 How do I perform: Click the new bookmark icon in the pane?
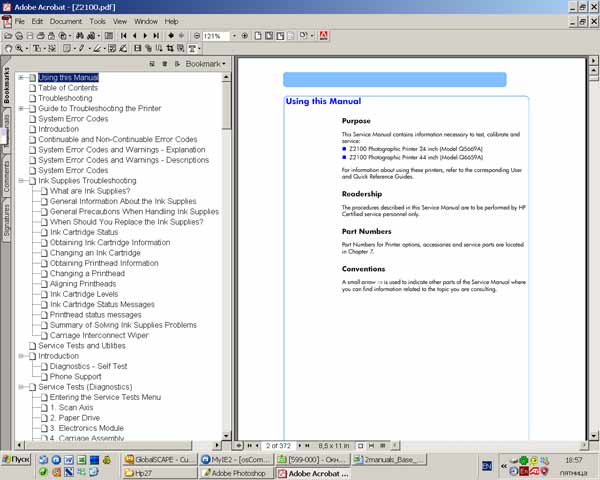tap(152, 64)
